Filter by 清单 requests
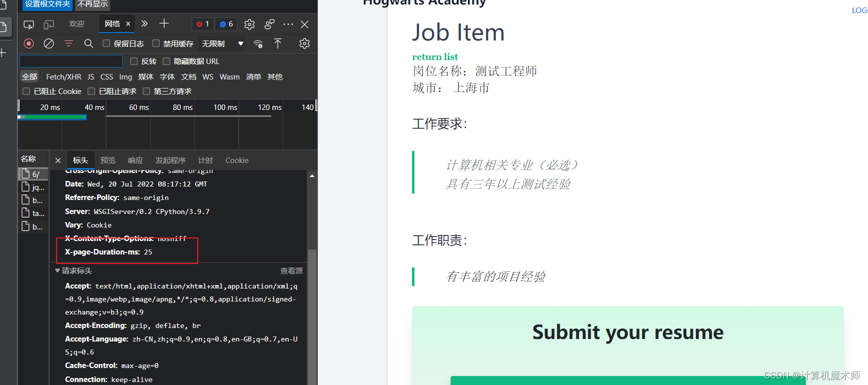The image size is (868, 385). click(253, 76)
